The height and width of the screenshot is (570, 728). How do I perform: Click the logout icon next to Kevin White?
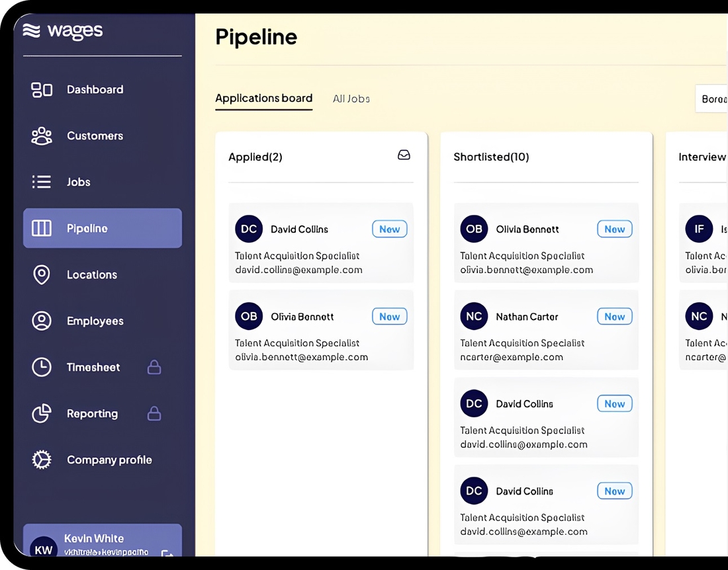[x=167, y=553]
